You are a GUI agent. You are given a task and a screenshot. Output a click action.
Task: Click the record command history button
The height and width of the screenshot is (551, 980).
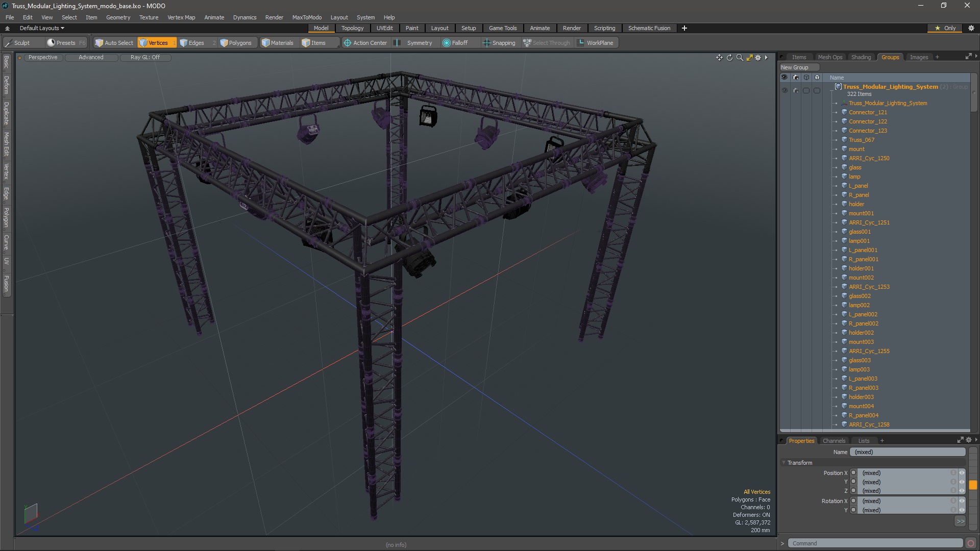971,543
